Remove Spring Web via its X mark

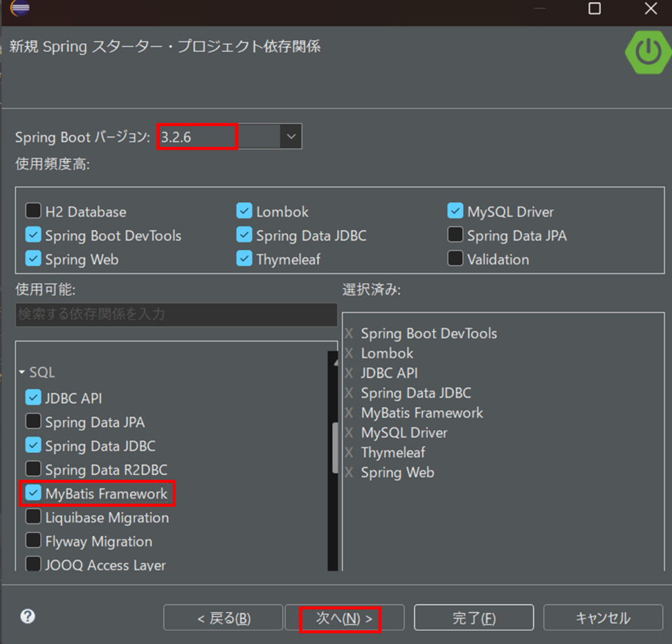click(349, 473)
